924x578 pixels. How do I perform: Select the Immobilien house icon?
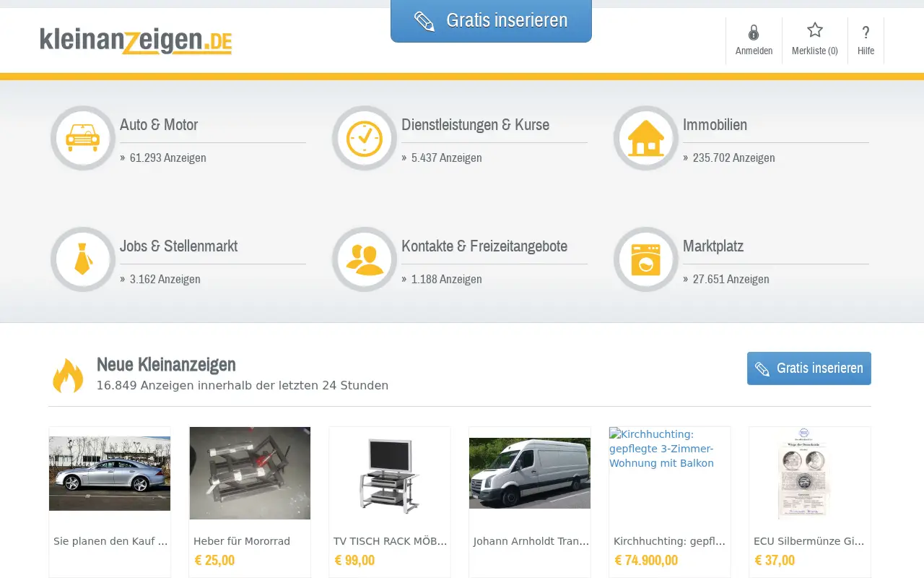[646, 138]
